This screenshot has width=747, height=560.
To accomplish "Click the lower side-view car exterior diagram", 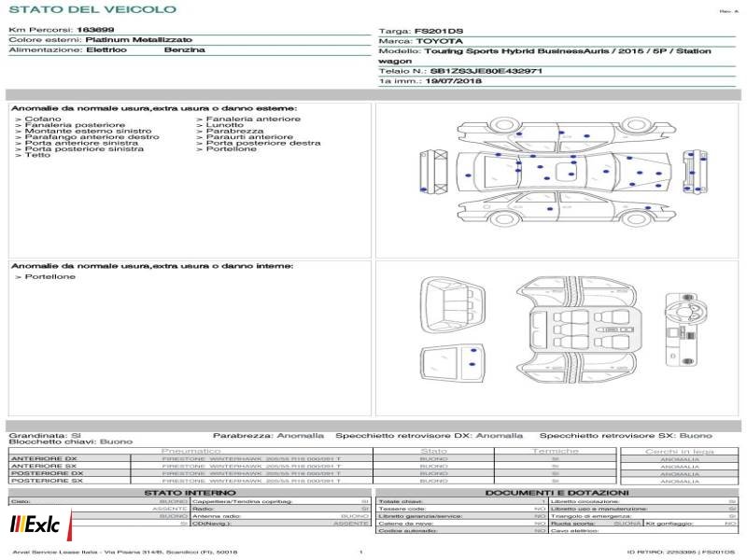I will (x=567, y=207).
